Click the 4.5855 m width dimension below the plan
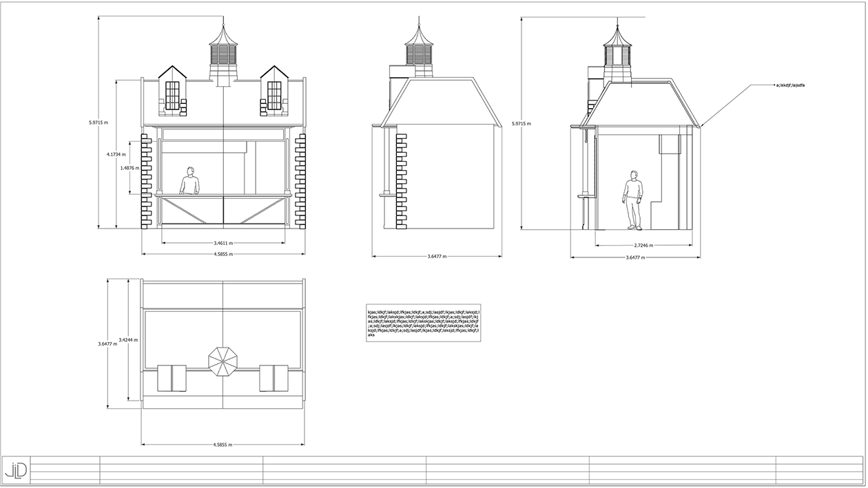 click(222, 443)
